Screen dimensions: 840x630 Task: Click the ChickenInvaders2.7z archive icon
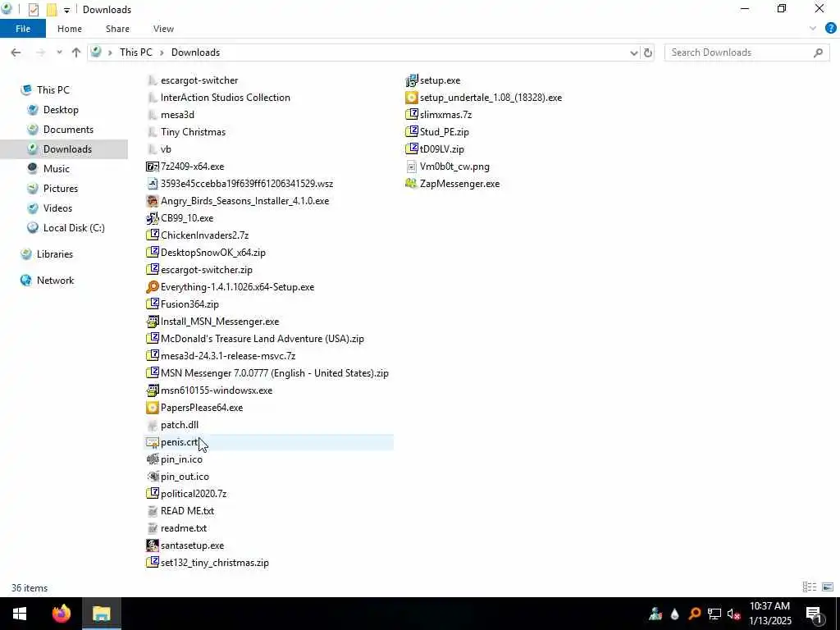tap(153, 235)
